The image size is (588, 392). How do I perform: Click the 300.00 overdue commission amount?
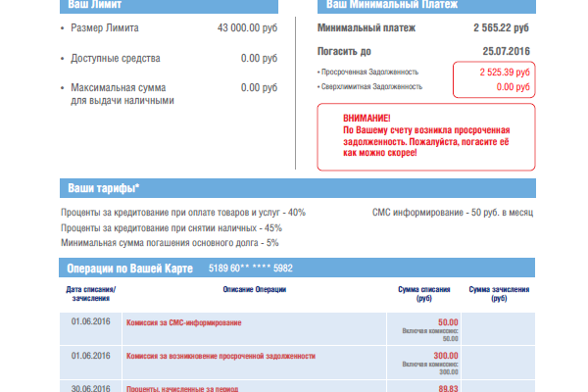[446, 356]
